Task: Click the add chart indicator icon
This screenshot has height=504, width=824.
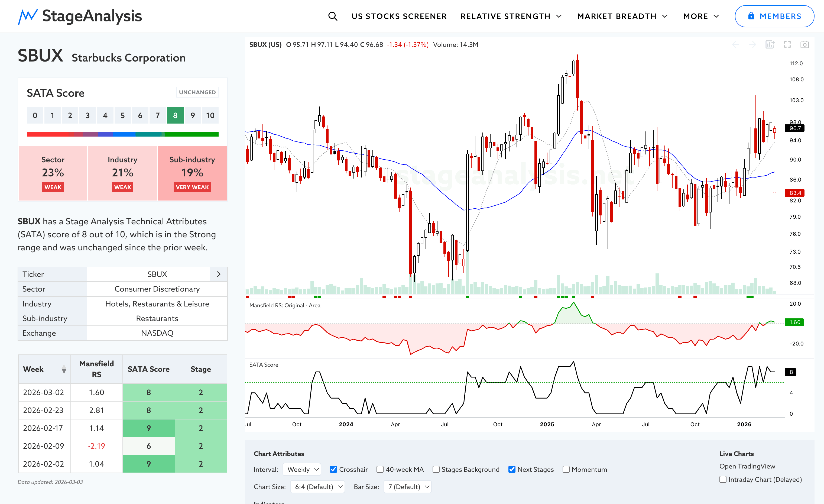Action: 770,44
